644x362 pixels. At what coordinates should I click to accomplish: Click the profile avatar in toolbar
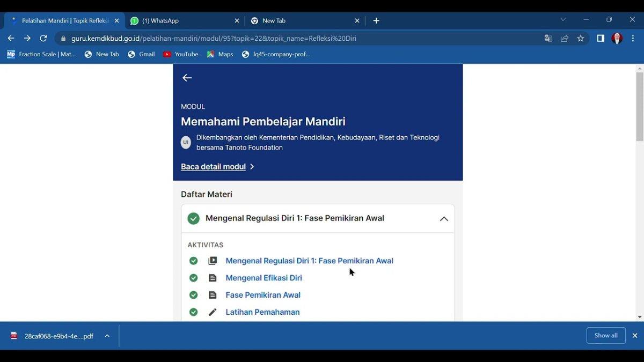tap(617, 38)
